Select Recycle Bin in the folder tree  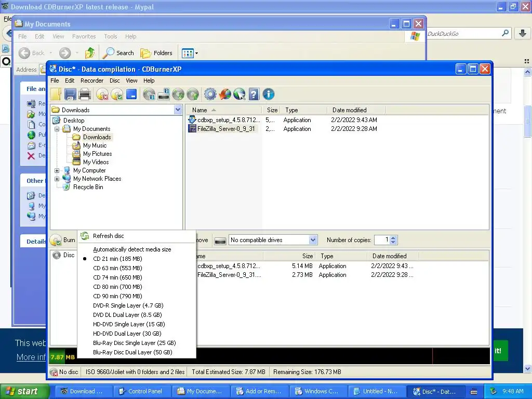tap(88, 187)
